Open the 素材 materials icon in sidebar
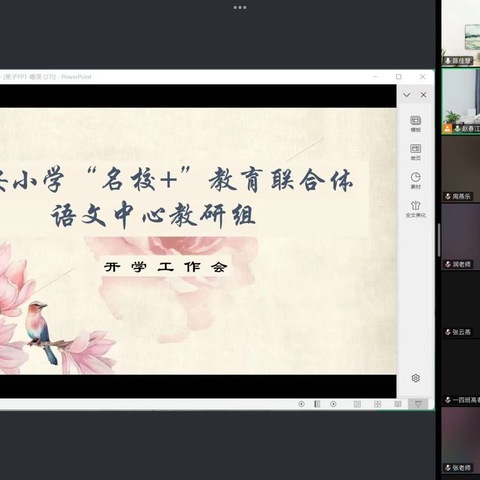 [x=415, y=180]
